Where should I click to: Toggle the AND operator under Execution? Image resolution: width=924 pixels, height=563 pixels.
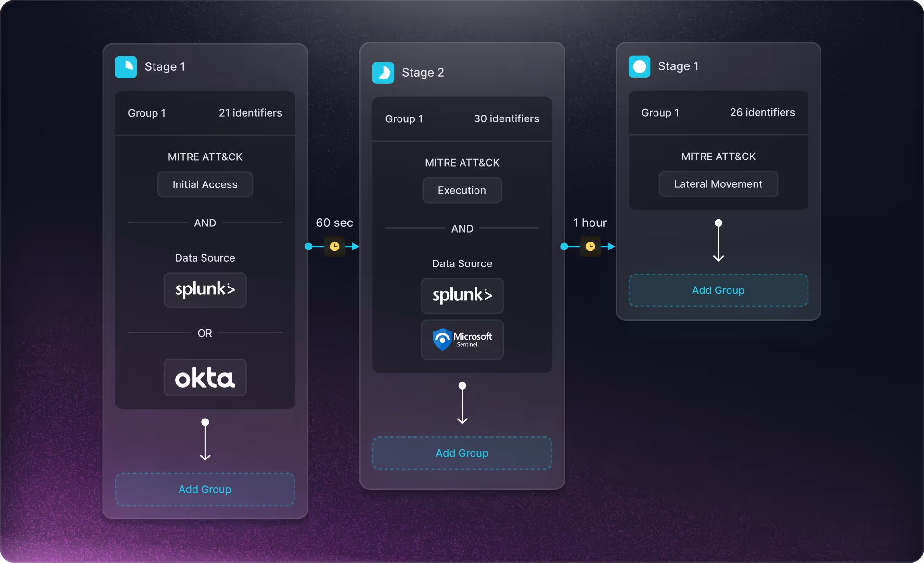[462, 229]
